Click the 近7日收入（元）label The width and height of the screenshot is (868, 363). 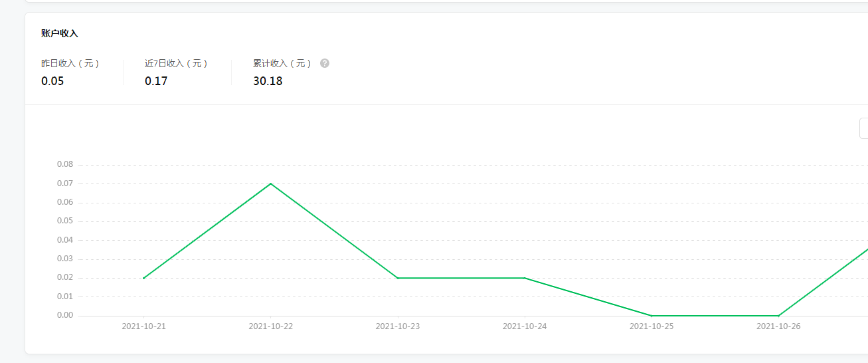click(177, 64)
